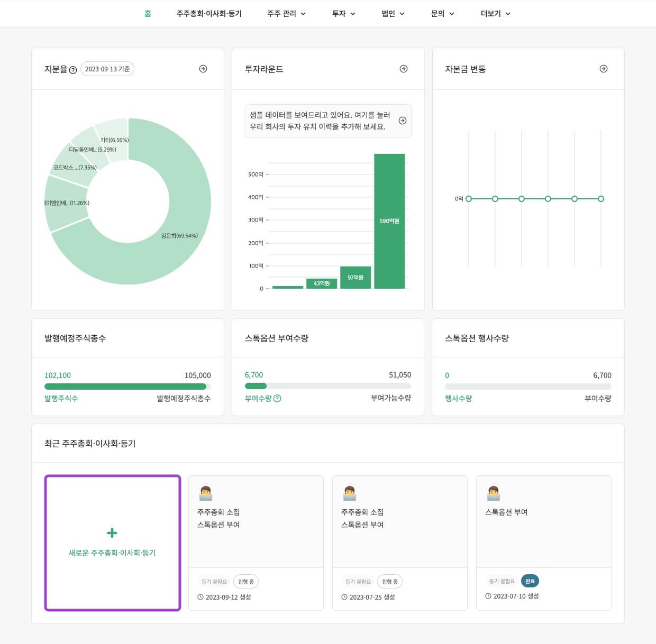This screenshot has width=656, height=644.
Task: Open the 주주총회·이사회·등기 menu
Action: [209, 13]
